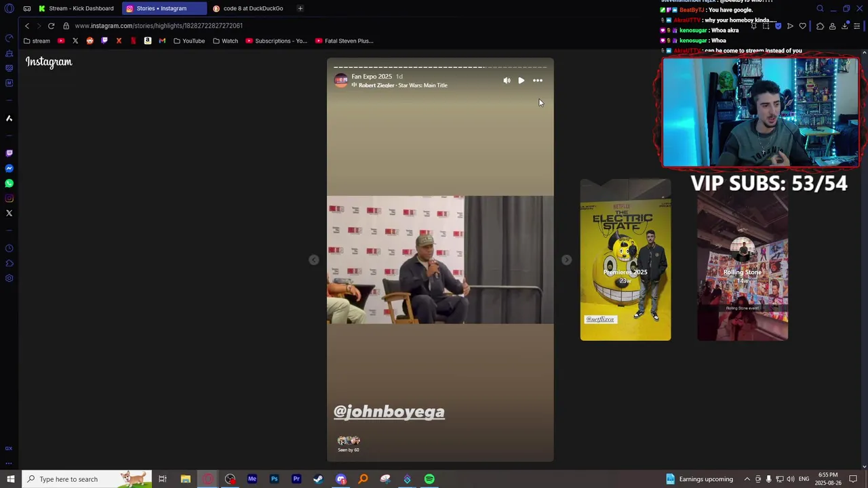This screenshot has height=488, width=868.
Task: Open the Opera main menu logo
Action: coord(9,8)
